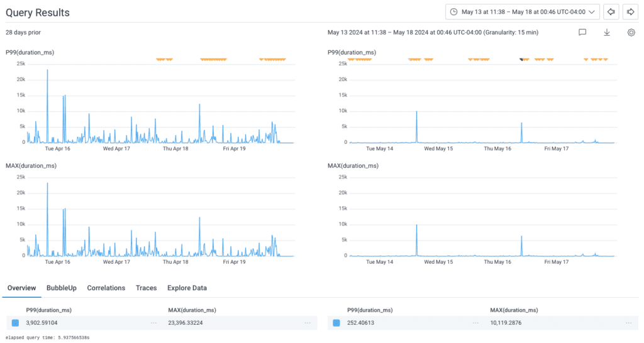The height and width of the screenshot is (343, 644).
Task: Select the dark marker above right P99 chart
Action: (521, 59)
